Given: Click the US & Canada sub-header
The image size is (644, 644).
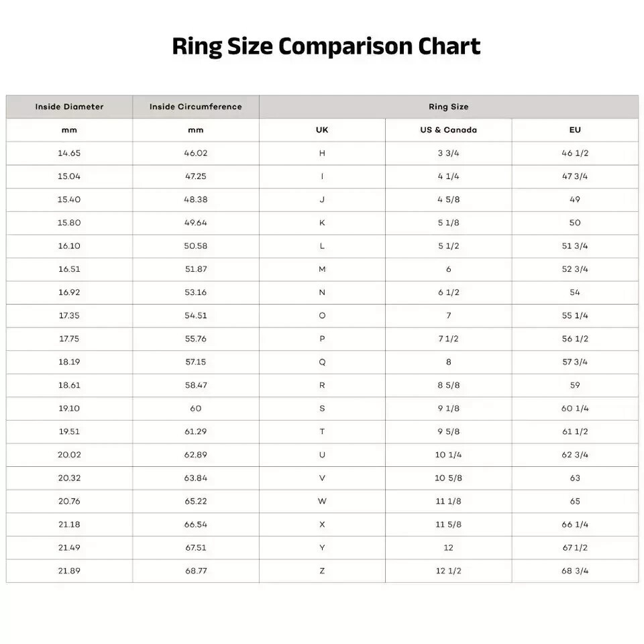Looking at the screenshot, I should tap(449, 130).
